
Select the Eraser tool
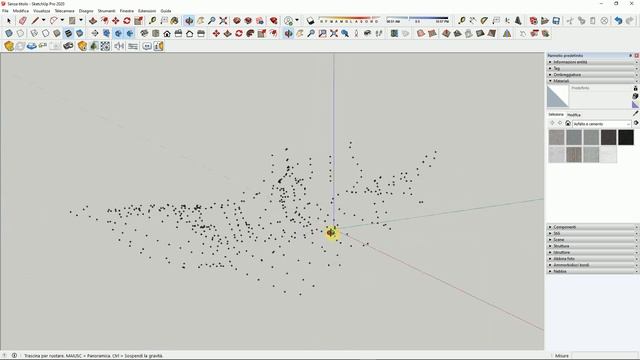(x=23, y=21)
